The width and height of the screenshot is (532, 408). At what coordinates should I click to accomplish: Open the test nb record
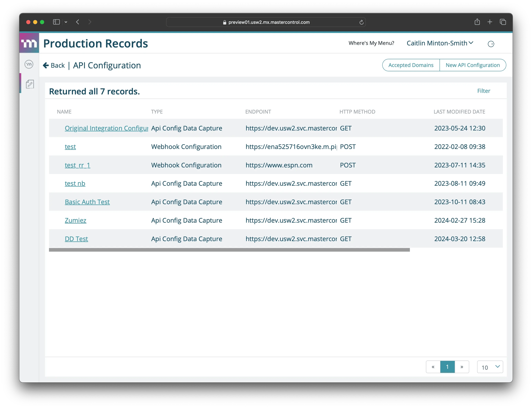(x=75, y=183)
